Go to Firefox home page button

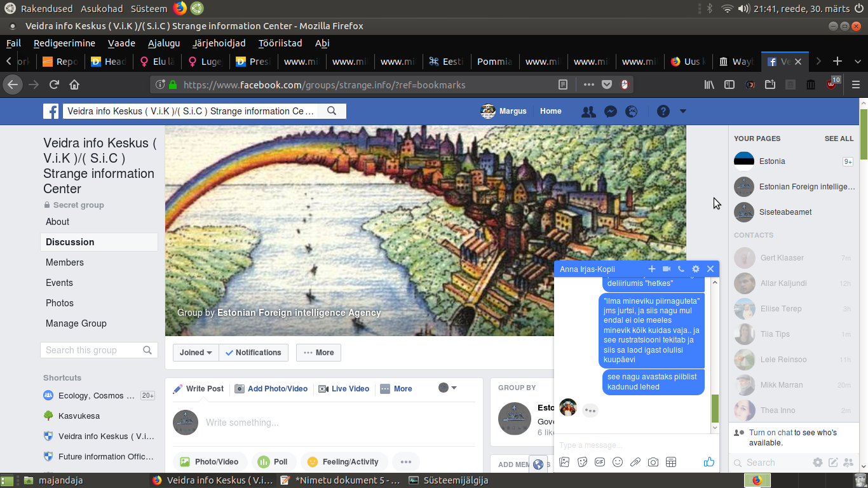coord(74,85)
